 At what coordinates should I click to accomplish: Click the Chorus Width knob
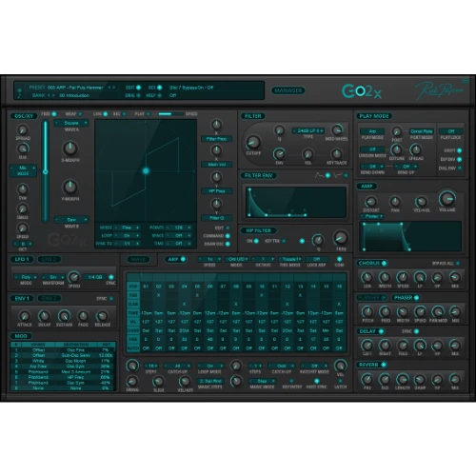click(x=385, y=277)
